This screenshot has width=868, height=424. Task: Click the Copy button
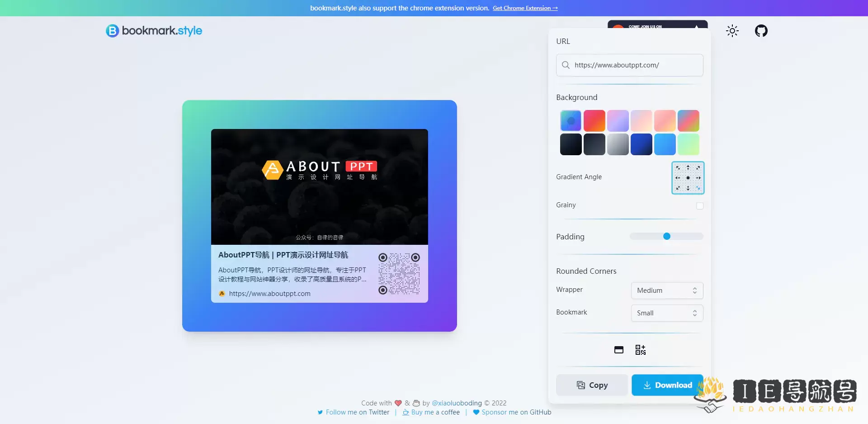pos(592,385)
